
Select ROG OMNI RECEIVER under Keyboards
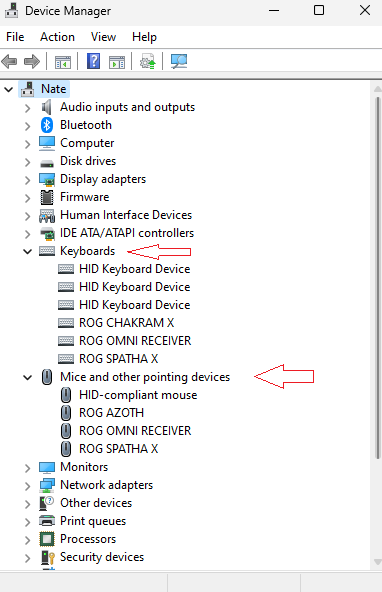[135, 341]
